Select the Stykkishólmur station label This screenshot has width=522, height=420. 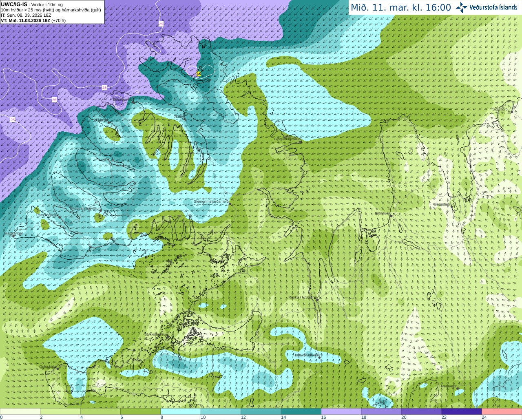(156, 334)
